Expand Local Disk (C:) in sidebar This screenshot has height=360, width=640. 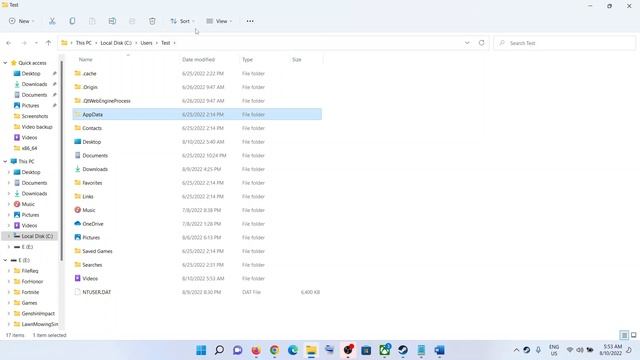(x=9, y=236)
